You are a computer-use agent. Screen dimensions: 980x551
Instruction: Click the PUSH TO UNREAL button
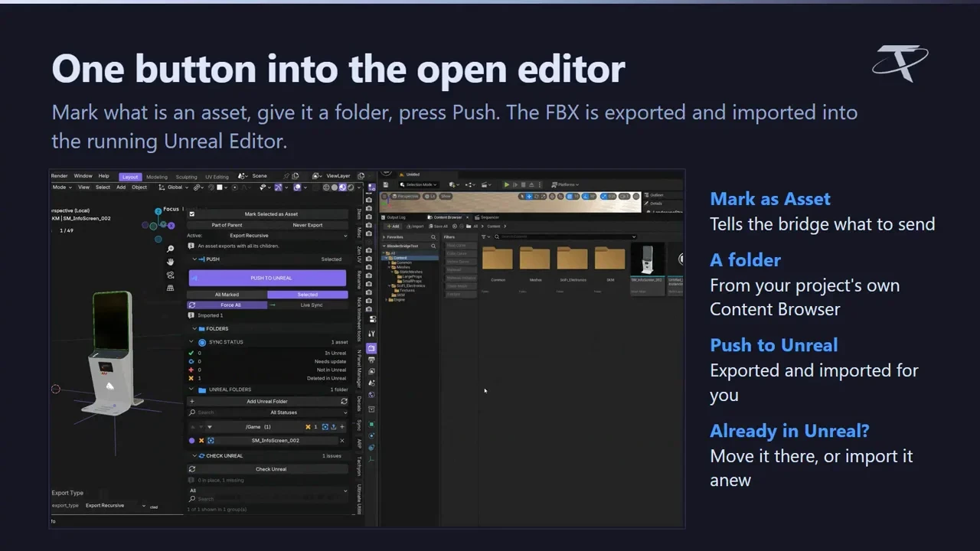267,278
